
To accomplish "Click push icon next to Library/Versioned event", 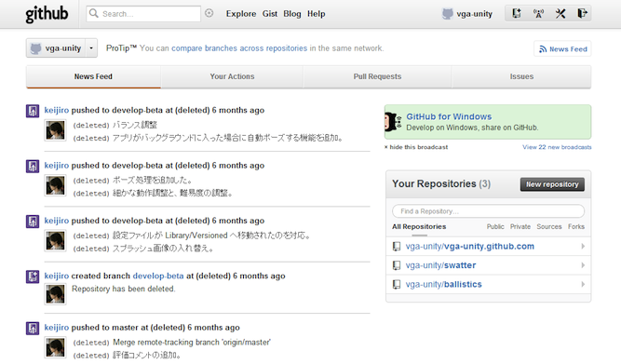I will pos(33,222).
